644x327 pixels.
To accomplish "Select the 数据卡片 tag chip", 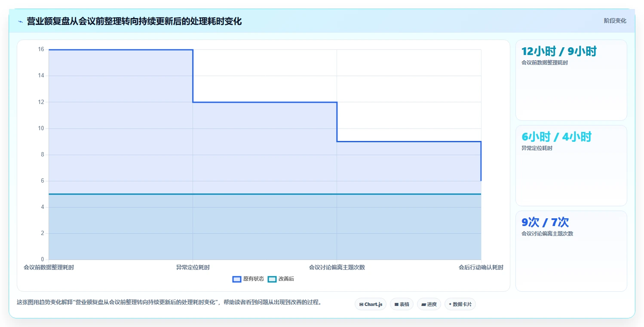I will [x=460, y=304].
